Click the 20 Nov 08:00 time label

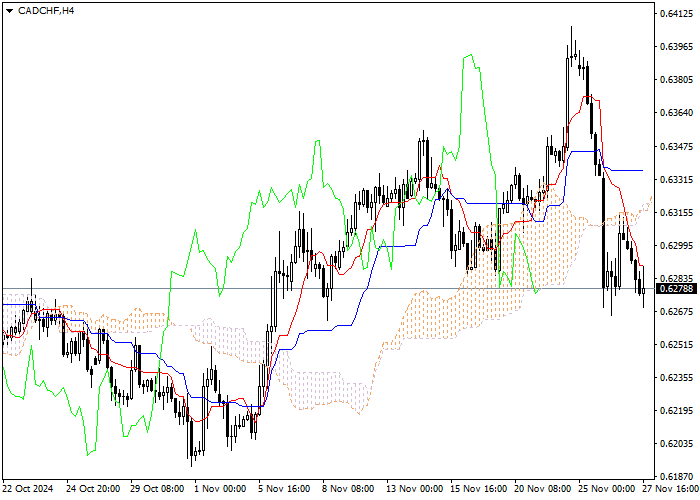coord(543,489)
